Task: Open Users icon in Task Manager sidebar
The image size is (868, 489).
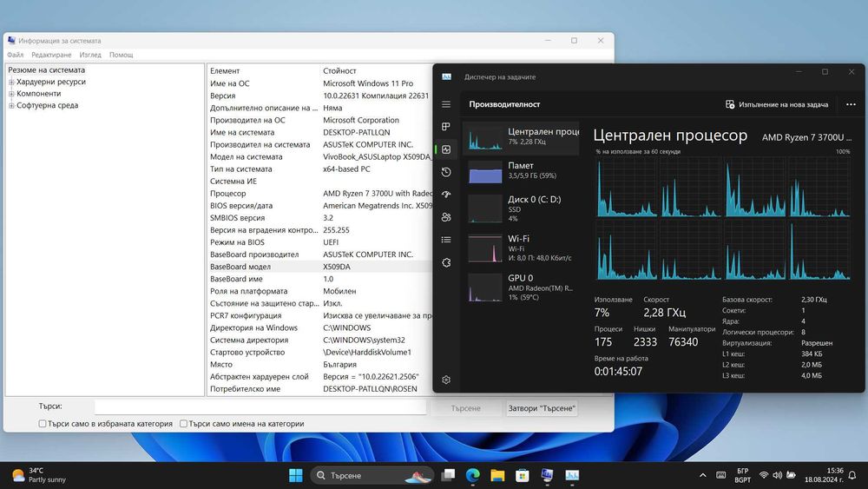Action: [446, 217]
